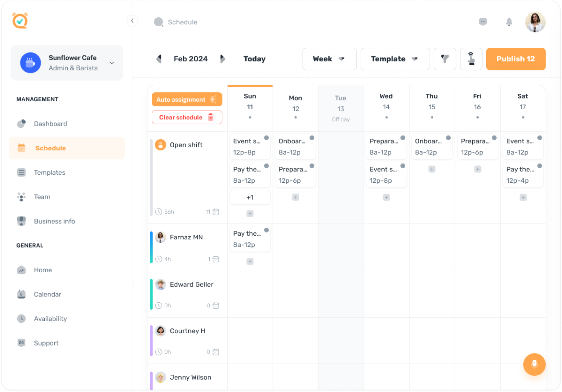The width and height of the screenshot is (562, 392).
Task: Open the Availability page
Action: 50,318
